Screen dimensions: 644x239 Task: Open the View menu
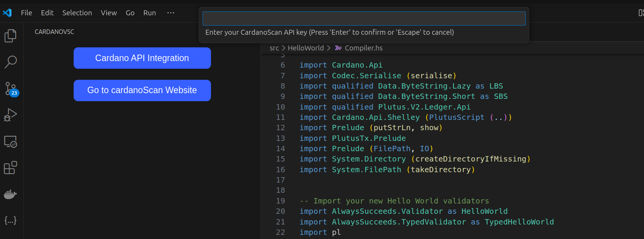(x=109, y=13)
